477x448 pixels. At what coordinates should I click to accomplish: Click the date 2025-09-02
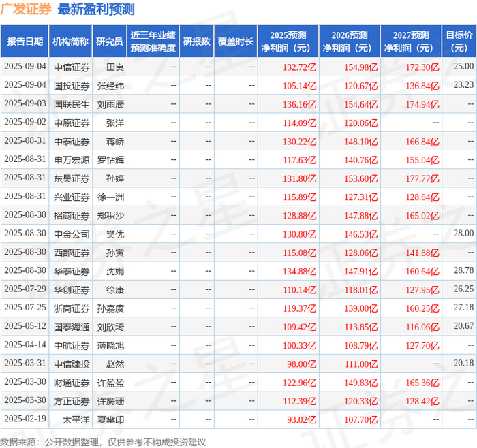click(25, 122)
